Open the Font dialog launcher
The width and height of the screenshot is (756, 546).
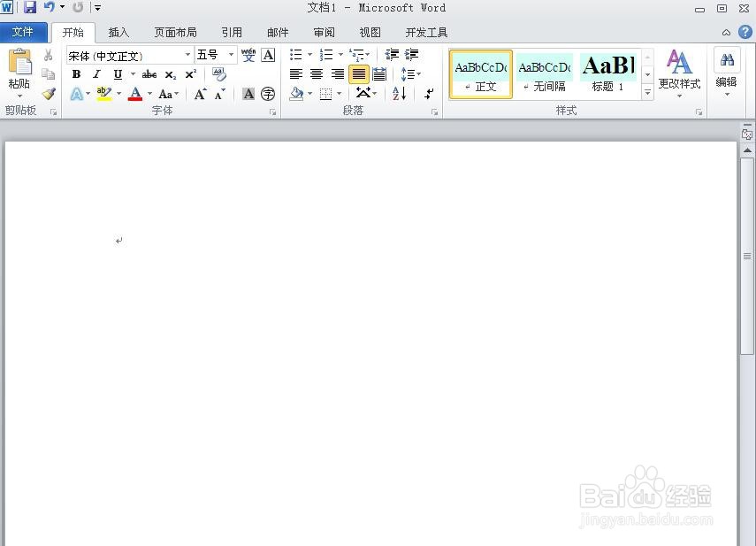(x=272, y=112)
